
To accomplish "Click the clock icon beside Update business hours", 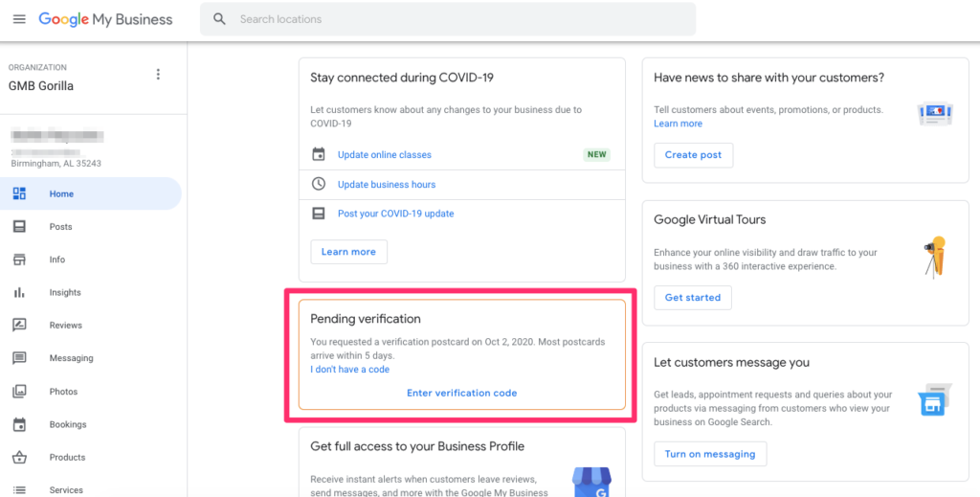I will click(319, 184).
